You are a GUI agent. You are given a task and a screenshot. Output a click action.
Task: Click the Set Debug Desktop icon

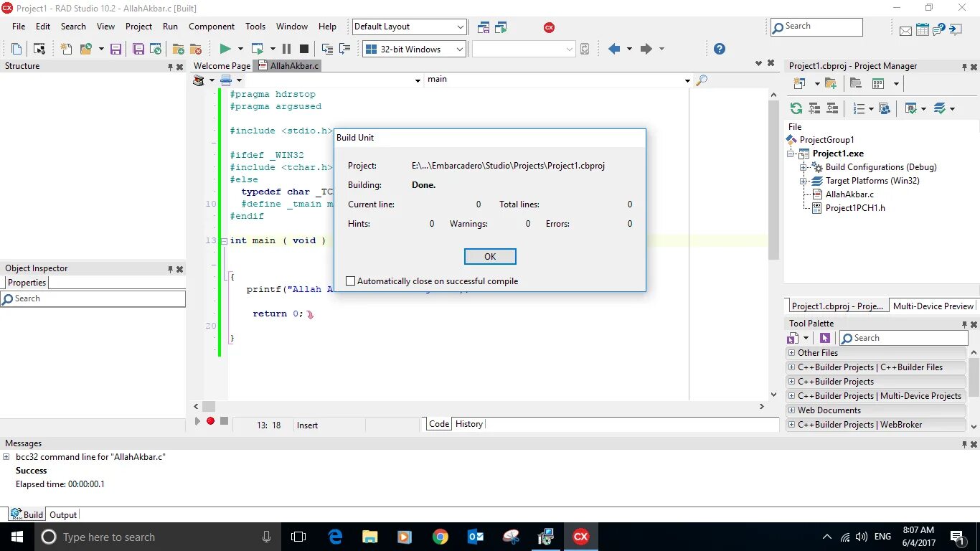tap(501, 27)
